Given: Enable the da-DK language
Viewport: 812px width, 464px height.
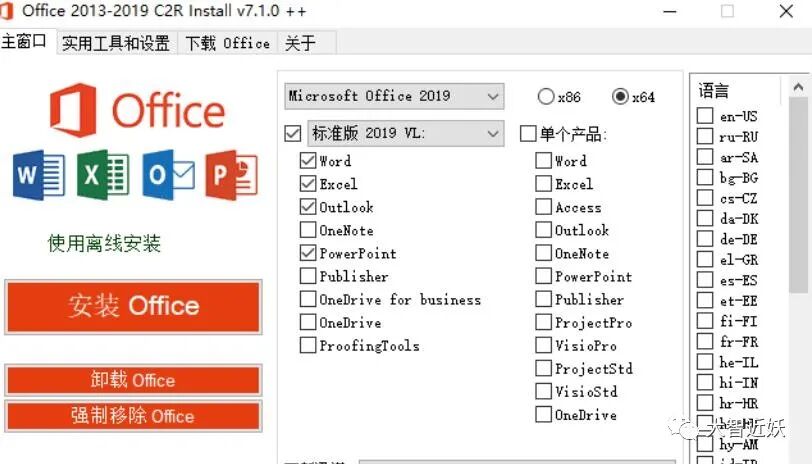Looking at the screenshot, I should pyautogui.click(x=705, y=218).
